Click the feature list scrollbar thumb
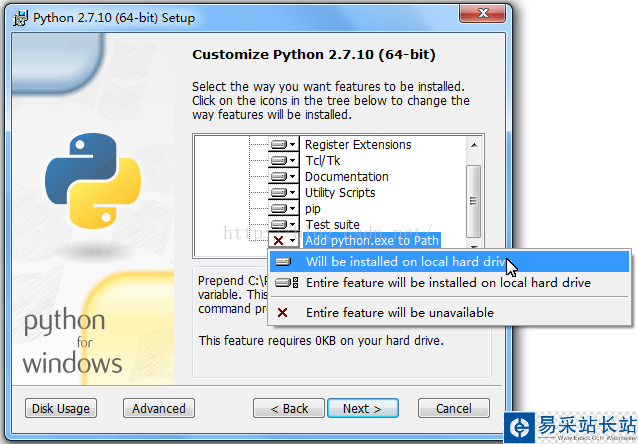Image resolution: width=638 pixels, height=444 pixels. pyautogui.click(x=473, y=201)
